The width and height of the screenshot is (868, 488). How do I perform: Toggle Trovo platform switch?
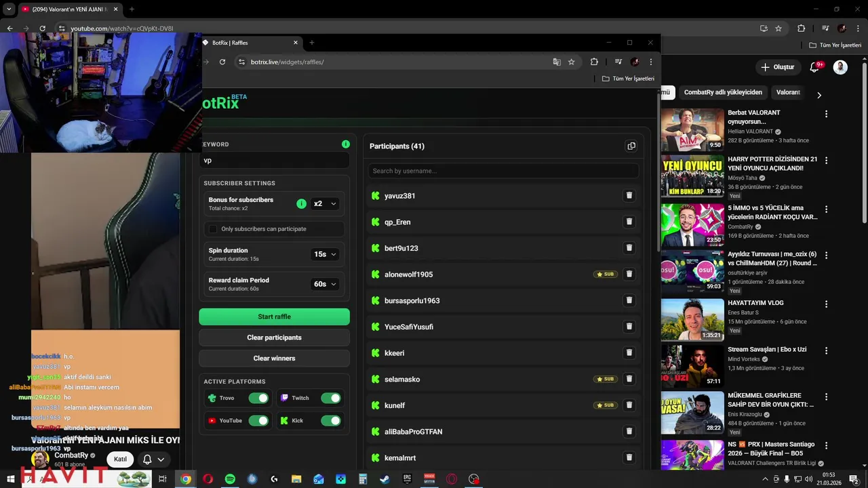tap(258, 398)
